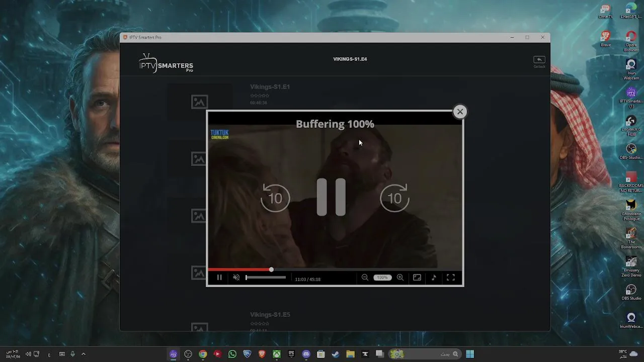Viewport: 644px width, 362px height.
Task: Open the OBS-Studio shortcut below Logitech G HUB
Action: (631, 152)
